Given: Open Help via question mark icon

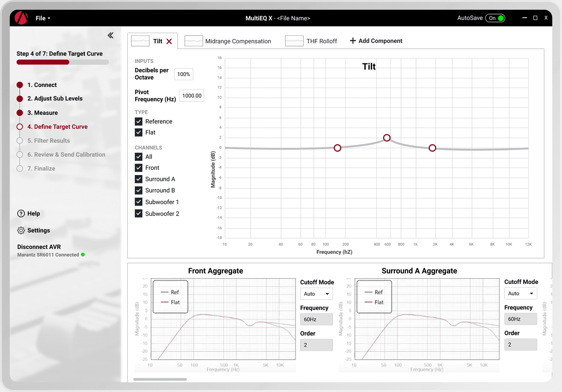Looking at the screenshot, I should click(21, 213).
